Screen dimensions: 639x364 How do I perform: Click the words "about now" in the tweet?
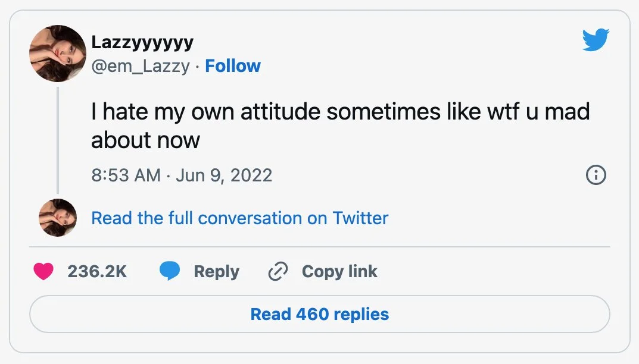coord(145,140)
